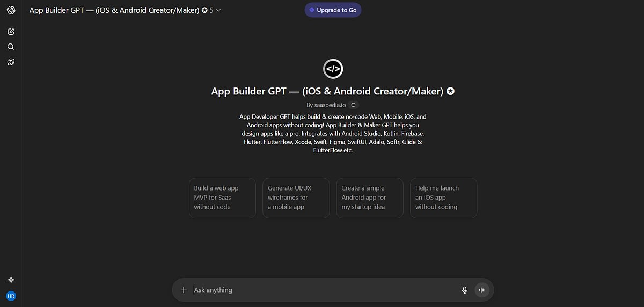Start voice mode with the waveform button

point(482,290)
